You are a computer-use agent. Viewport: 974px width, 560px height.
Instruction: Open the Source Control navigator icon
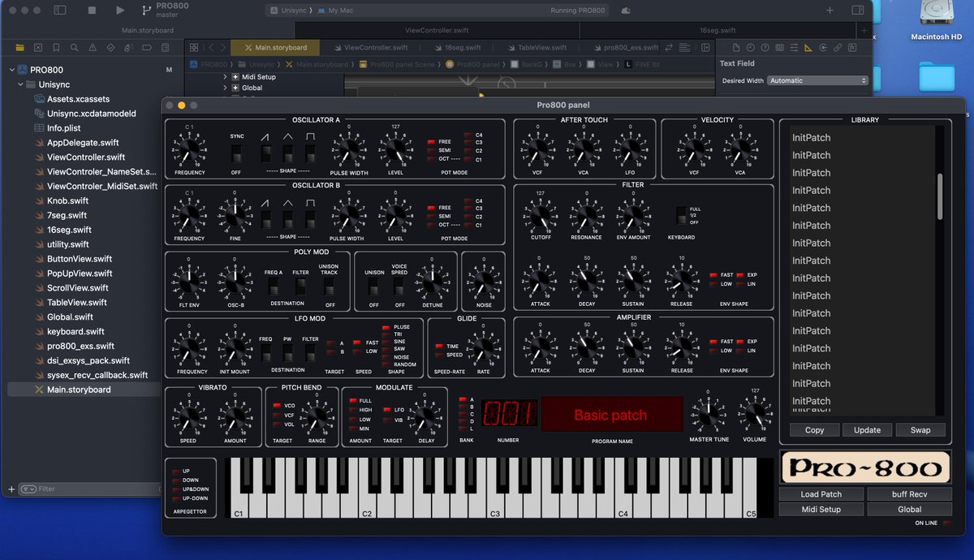tap(38, 48)
